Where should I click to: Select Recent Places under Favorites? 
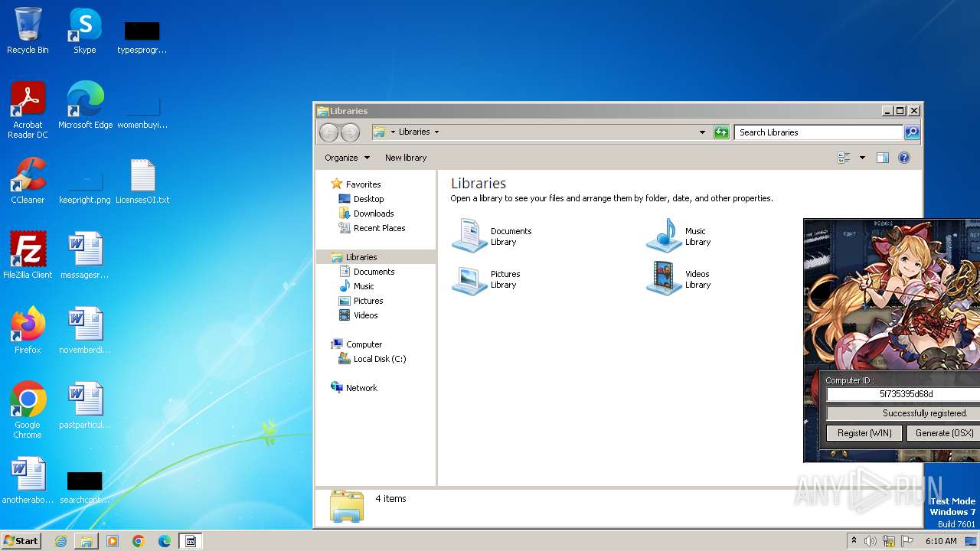371,228
